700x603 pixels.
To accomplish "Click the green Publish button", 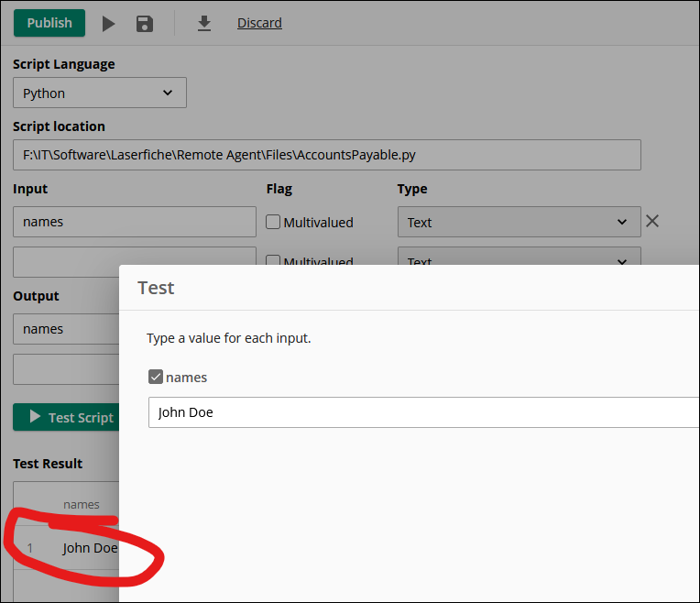I will point(49,23).
